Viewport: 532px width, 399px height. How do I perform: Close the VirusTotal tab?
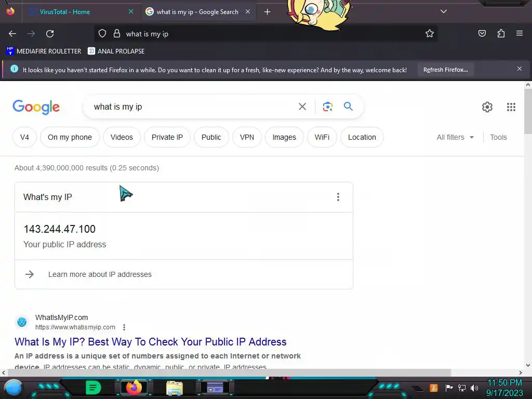coord(130,11)
